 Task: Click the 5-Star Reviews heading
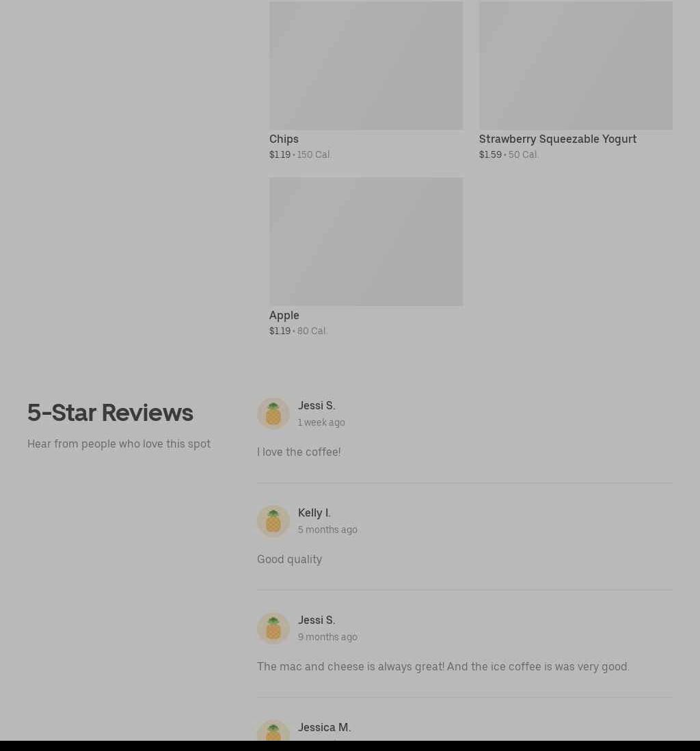[110, 412]
